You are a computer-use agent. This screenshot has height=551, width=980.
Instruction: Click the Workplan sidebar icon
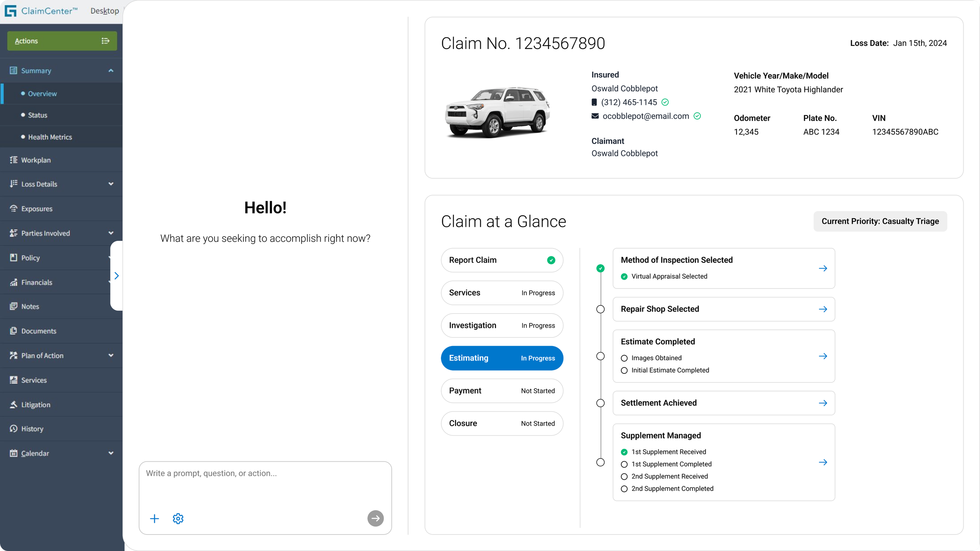(14, 160)
